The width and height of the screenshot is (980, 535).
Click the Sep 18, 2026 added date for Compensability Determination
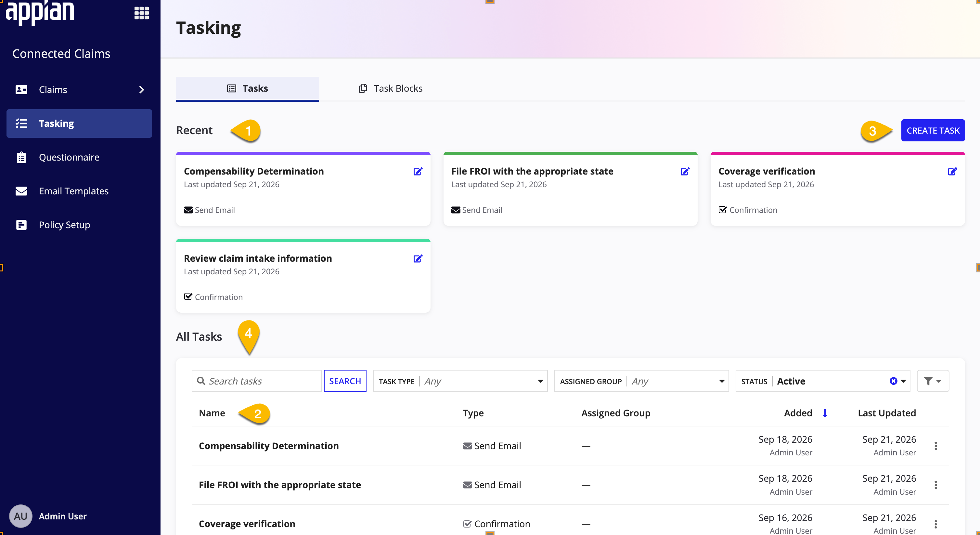785,439
